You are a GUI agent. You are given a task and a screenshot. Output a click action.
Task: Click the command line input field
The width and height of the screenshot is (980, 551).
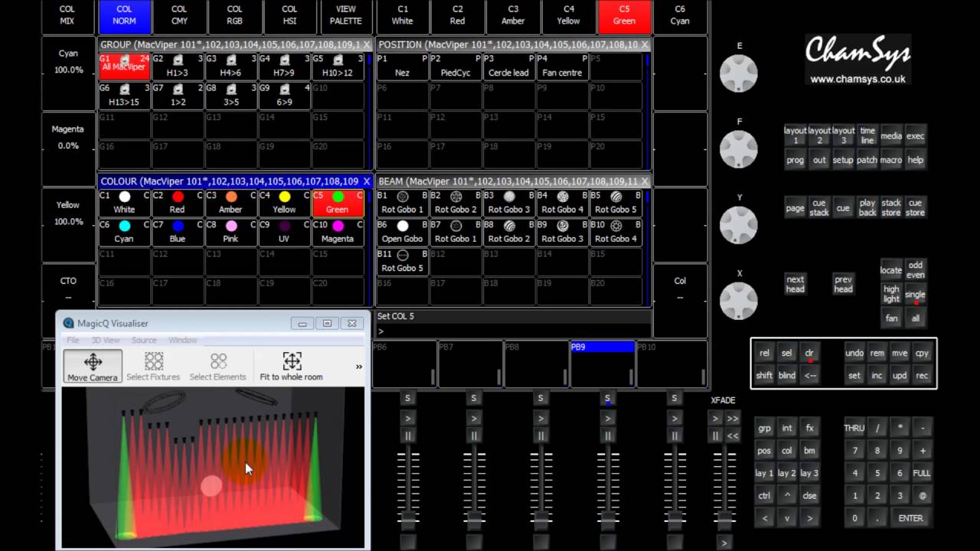[513, 331]
